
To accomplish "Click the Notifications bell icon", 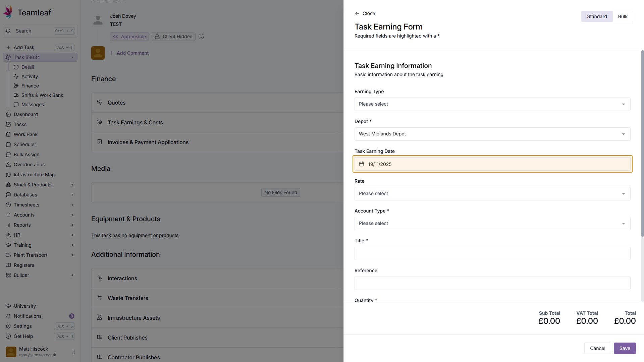I will coord(8,316).
